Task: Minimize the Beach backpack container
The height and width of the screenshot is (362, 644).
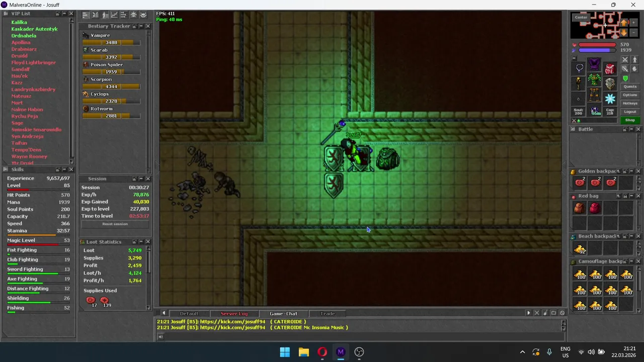Action: (631, 236)
